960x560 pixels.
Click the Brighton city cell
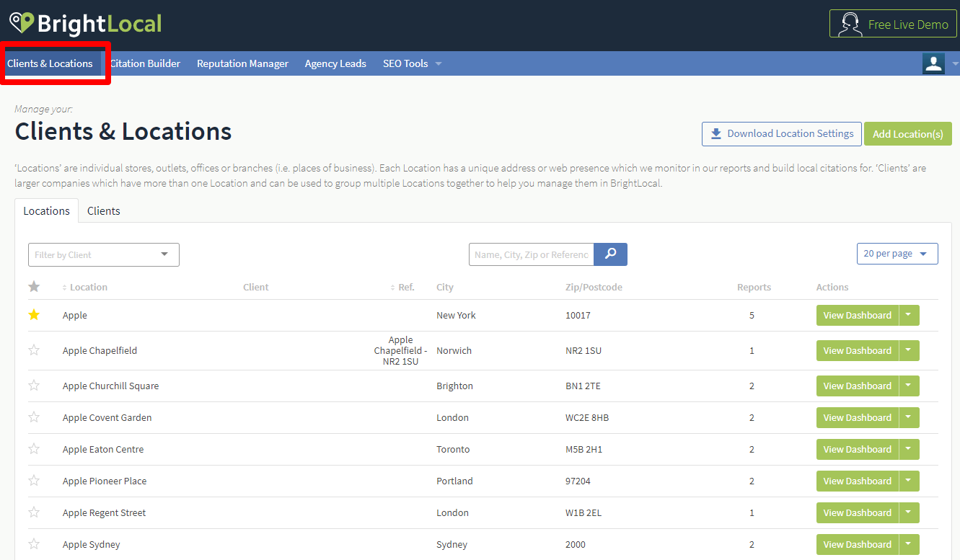[454, 386]
